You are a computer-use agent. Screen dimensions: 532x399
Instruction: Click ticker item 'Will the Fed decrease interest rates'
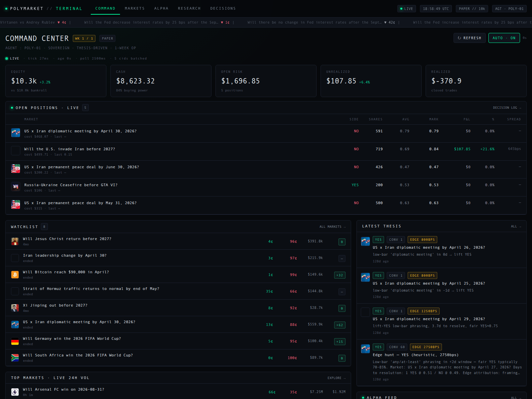tap(157, 22)
